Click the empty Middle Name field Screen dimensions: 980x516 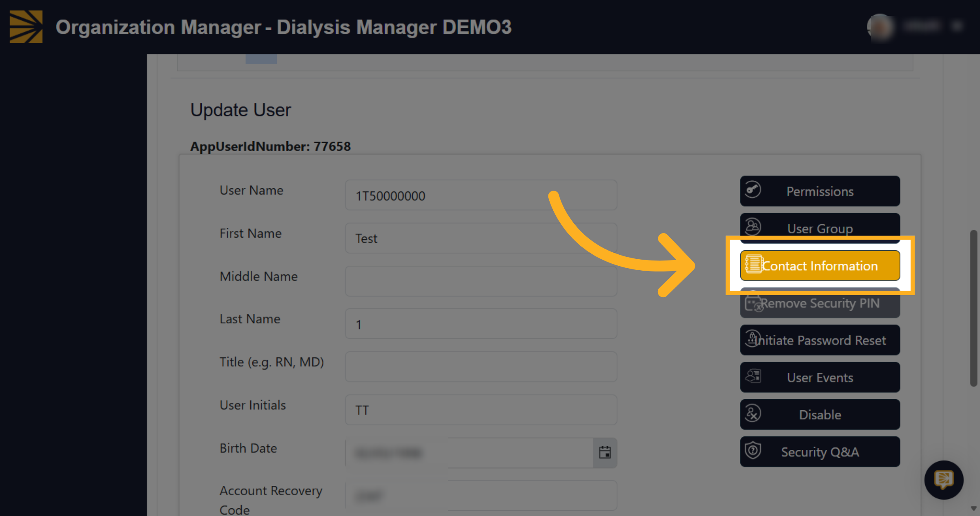coord(481,281)
